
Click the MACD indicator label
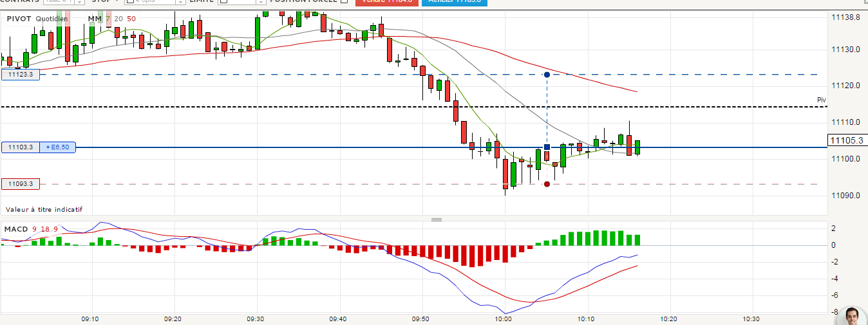coord(16,229)
